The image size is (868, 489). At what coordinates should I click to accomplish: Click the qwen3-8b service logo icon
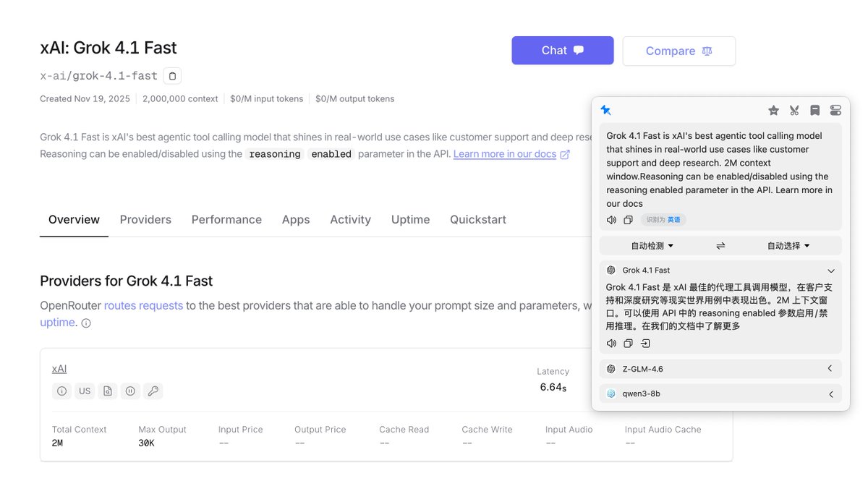click(x=611, y=394)
